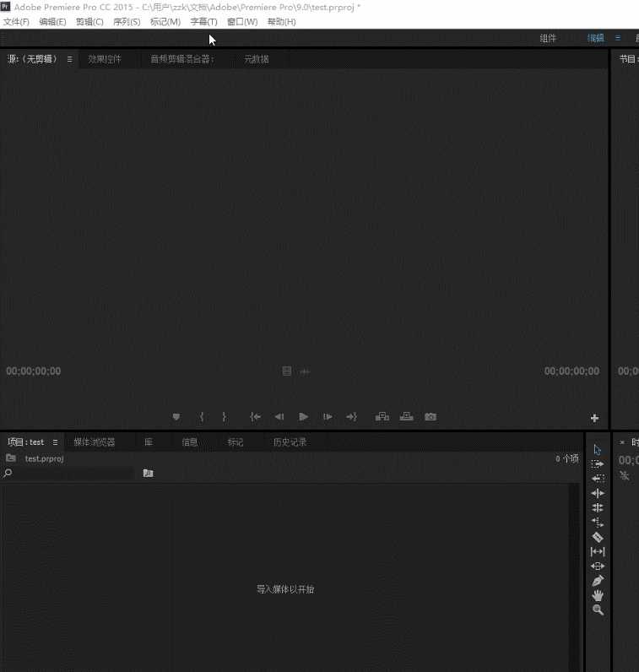
Task: Open the 字幕(T) menu
Action: (x=204, y=22)
